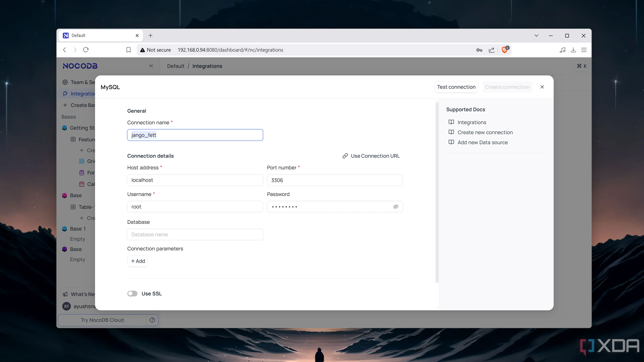The image size is (644, 362).
Task: Bookmark this page icon
Action: click(128, 50)
